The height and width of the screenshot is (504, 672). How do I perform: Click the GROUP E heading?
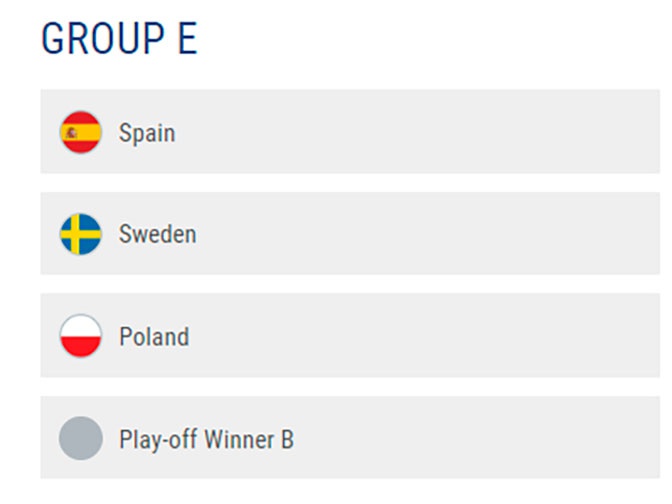click(x=119, y=39)
